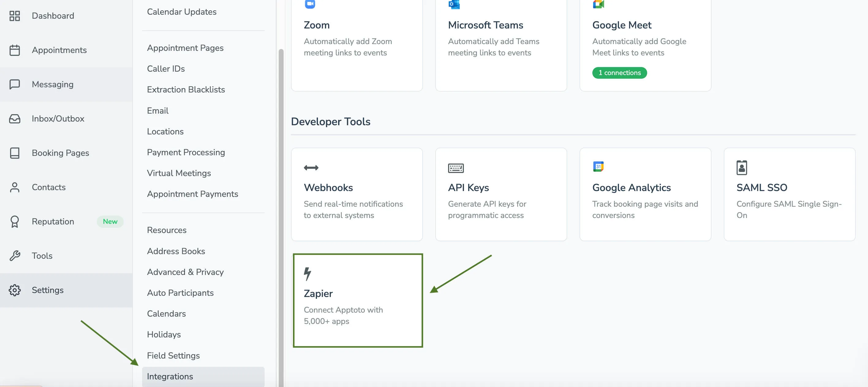Open Appointments via the calendar icon

coord(15,50)
